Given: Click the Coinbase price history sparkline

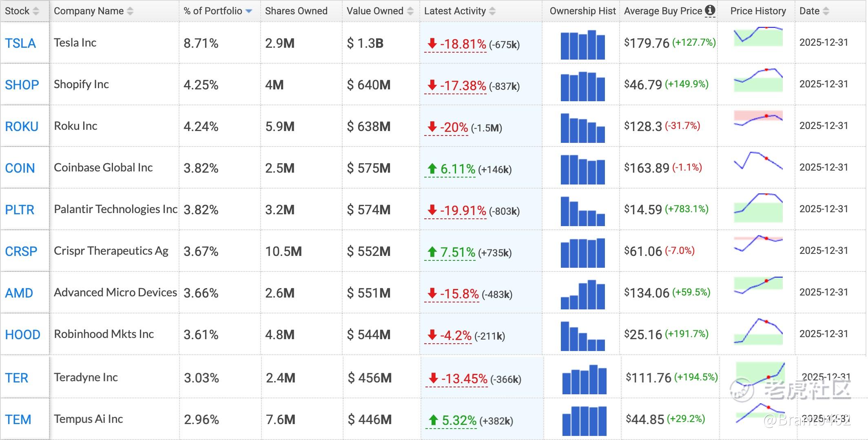Looking at the screenshot, I should 758,160.
